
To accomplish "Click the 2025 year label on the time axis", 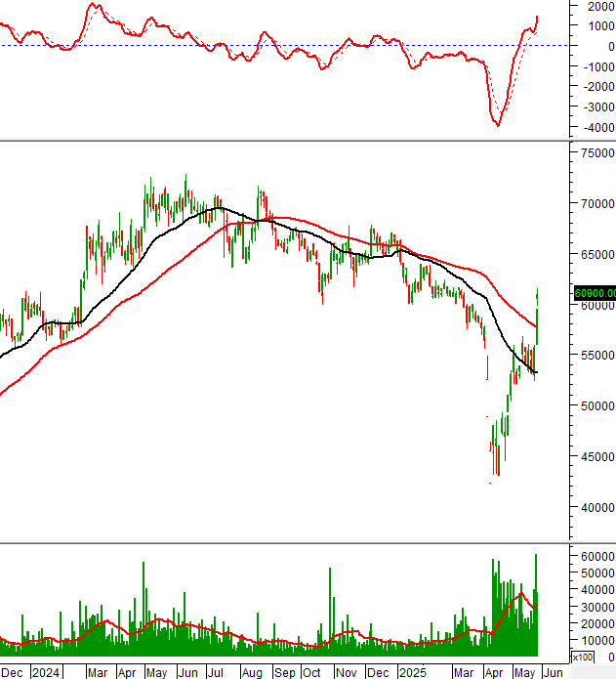I will (x=413, y=672).
